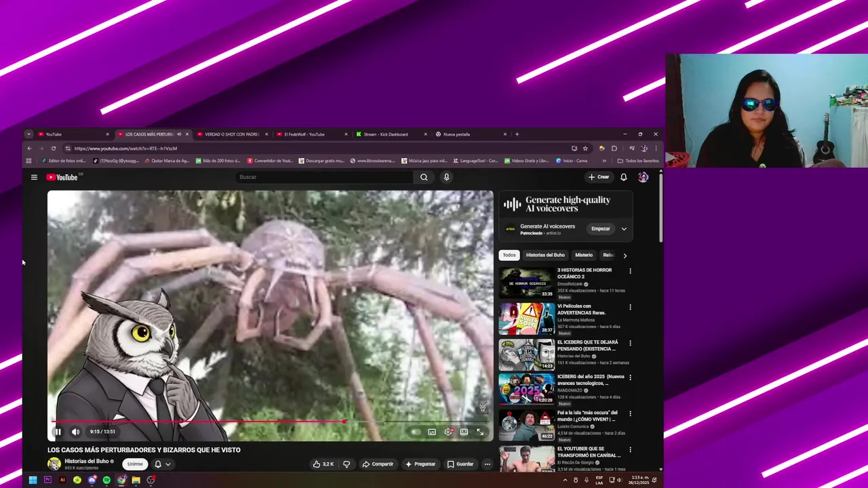Image resolution: width=868 pixels, height=488 pixels.
Task: Select the Misterio filter chip
Action: [x=584, y=255]
